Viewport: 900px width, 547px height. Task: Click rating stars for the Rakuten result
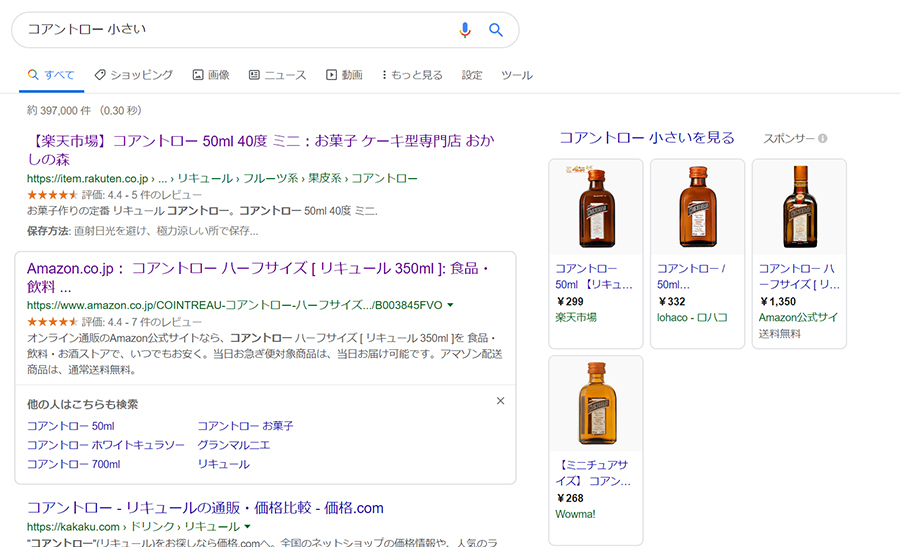pyautogui.click(x=52, y=195)
